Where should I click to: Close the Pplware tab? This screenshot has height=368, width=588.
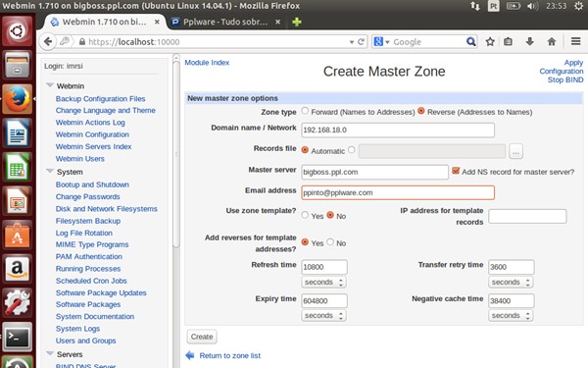[x=278, y=22]
